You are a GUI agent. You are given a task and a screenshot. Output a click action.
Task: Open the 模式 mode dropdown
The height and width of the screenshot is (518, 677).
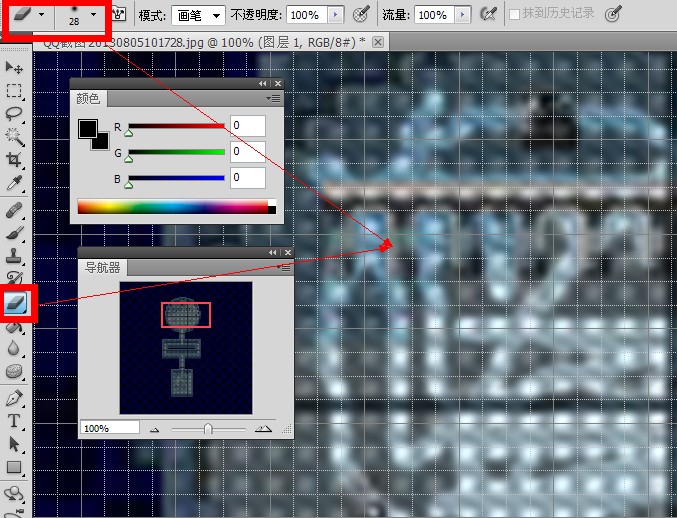[x=198, y=16]
